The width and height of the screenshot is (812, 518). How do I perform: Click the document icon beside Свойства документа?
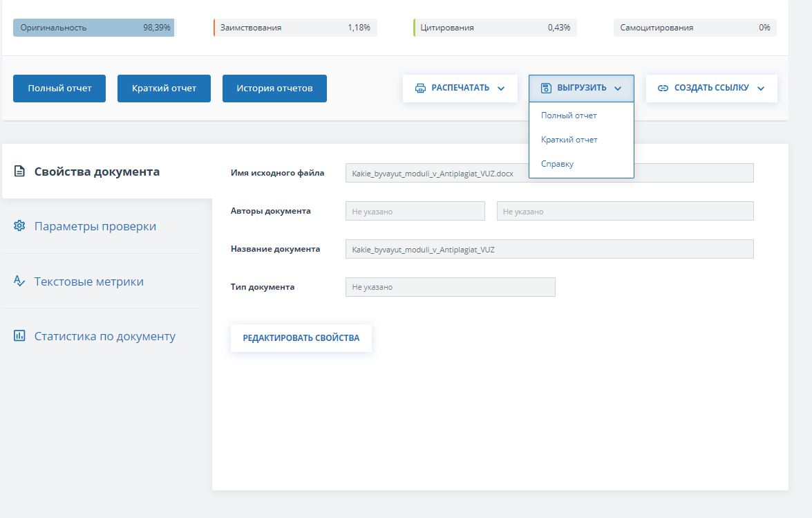point(19,171)
